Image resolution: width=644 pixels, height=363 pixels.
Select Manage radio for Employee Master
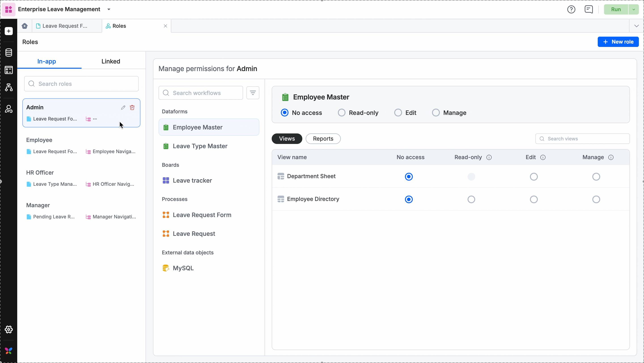click(x=436, y=113)
